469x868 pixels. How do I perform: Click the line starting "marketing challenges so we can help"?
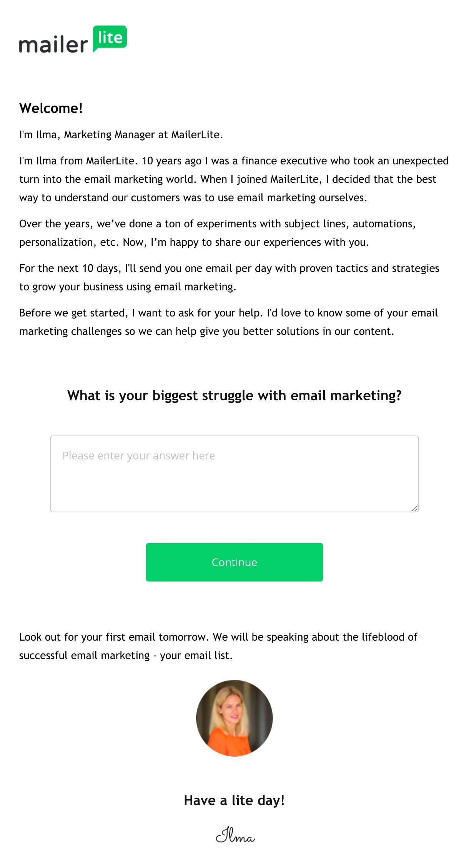pyautogui.click(x=206, y=331)
